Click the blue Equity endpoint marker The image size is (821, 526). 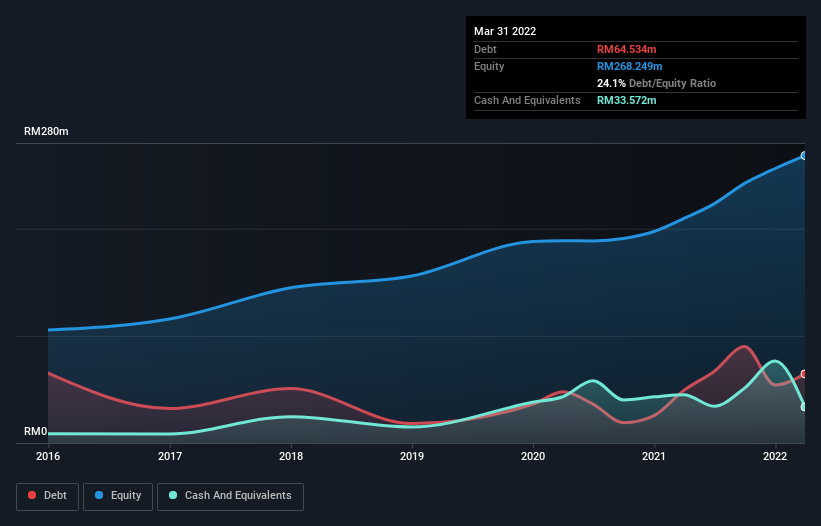(804, 156)
